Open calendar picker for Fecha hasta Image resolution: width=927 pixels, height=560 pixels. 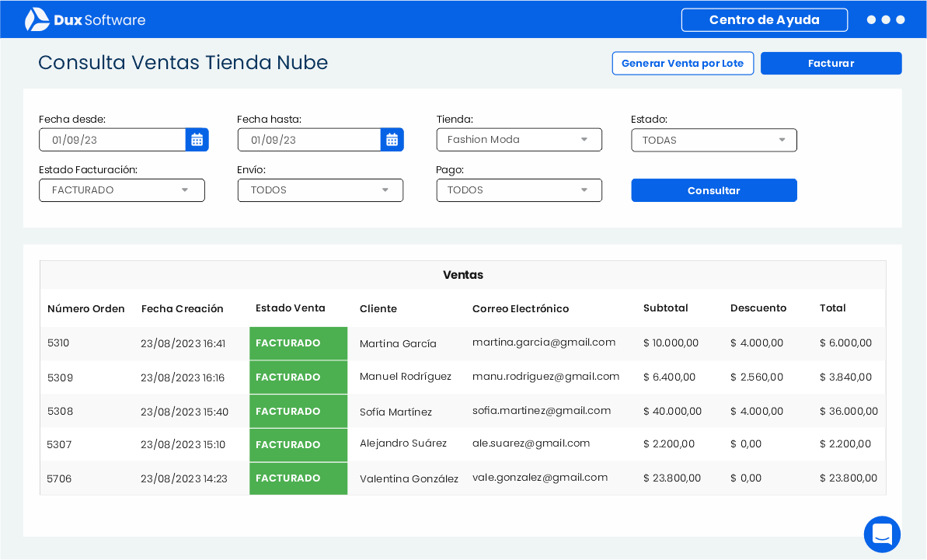(x=392, y=140)
